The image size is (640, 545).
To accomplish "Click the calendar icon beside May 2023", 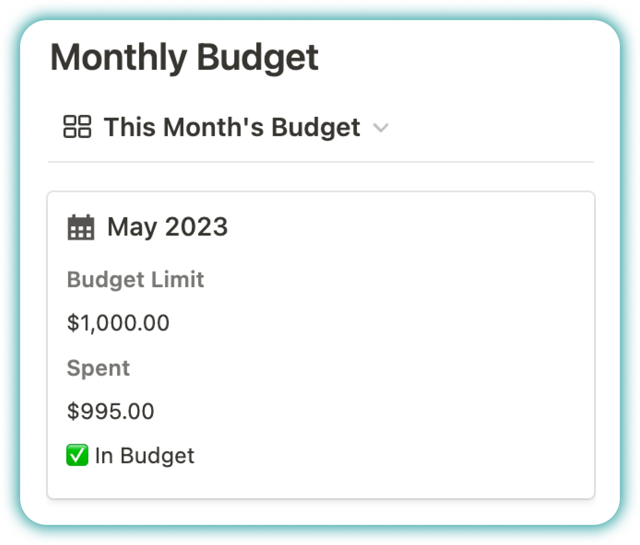I will 81,227.
